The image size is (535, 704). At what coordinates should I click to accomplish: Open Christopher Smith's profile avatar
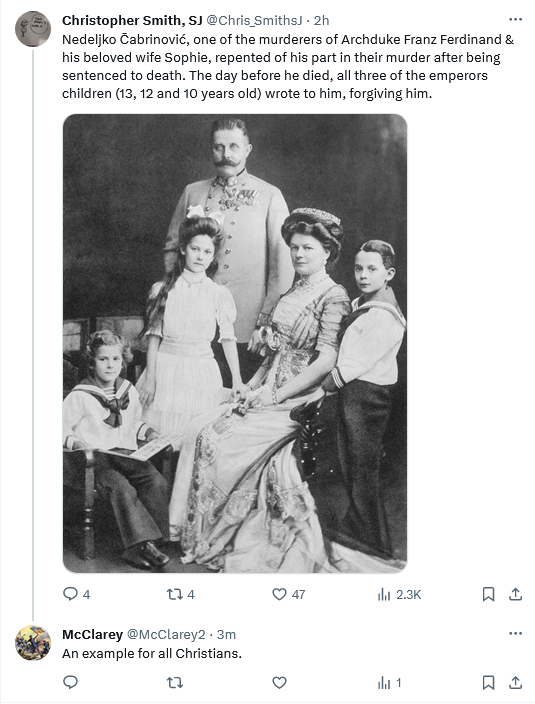tap(33, 29)
